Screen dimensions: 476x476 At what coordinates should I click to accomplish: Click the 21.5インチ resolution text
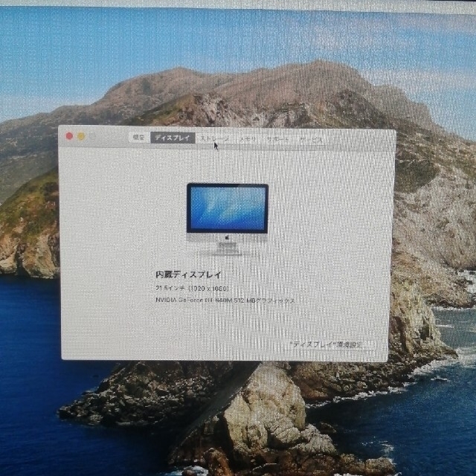click(x=192, y=288)
